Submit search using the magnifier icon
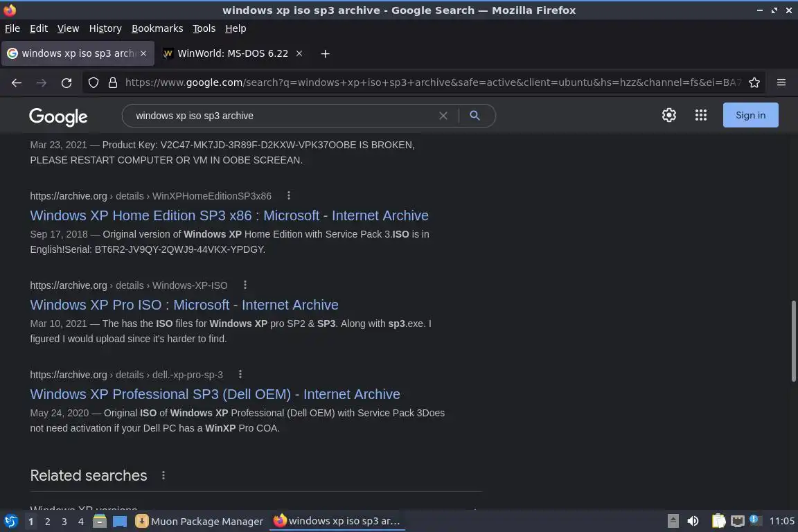 click(x=475, y=116)
